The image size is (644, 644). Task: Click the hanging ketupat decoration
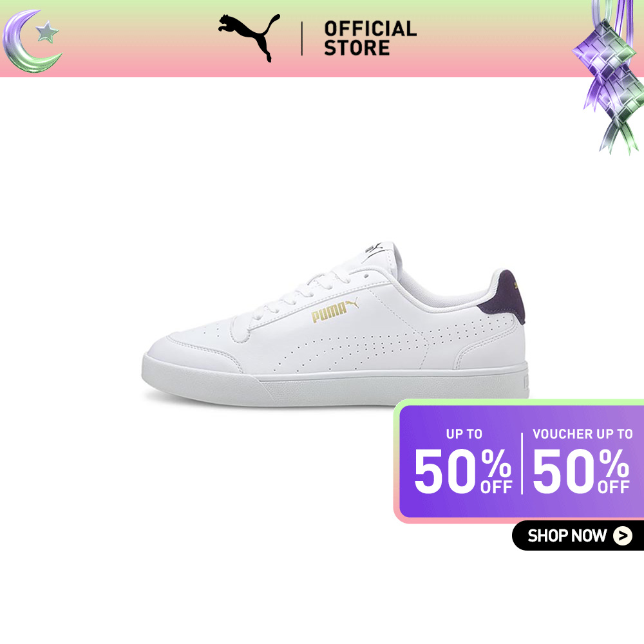(609, 76)
